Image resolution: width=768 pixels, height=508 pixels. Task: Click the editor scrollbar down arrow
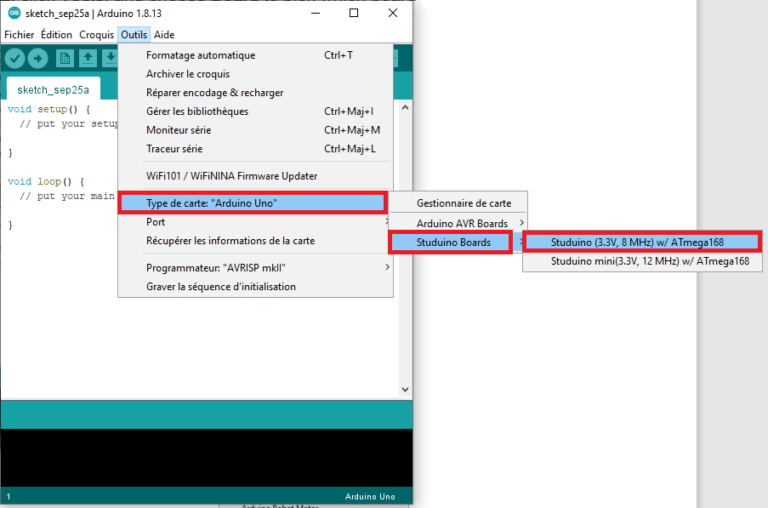tap(406, 391)
